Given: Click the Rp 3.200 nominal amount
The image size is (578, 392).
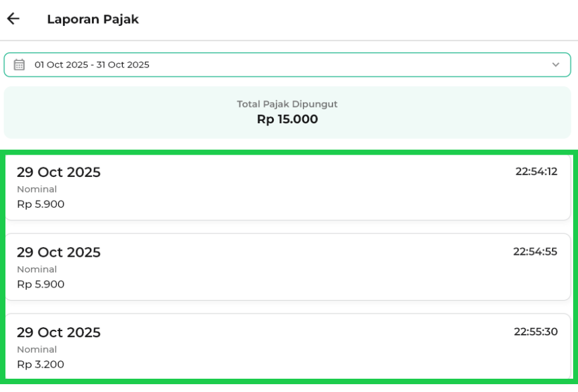Looking at the screenshot, I should pyautogui.click(x=41, y=364).
